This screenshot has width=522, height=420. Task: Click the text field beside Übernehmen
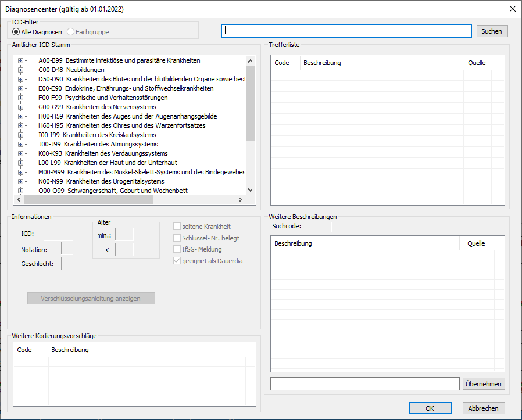tap(364, 384)
